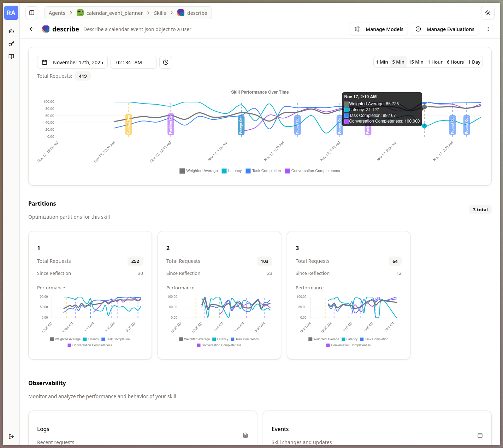Click the back arrow beside describe
503x448 pixels.
pos(32,29)
